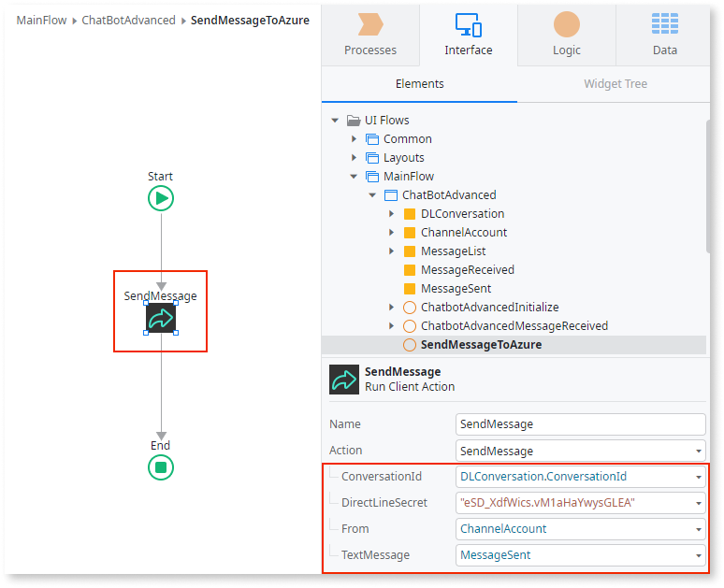724x588 pixels.
Task: Click the Data grid icon
Action: [665, 23]
